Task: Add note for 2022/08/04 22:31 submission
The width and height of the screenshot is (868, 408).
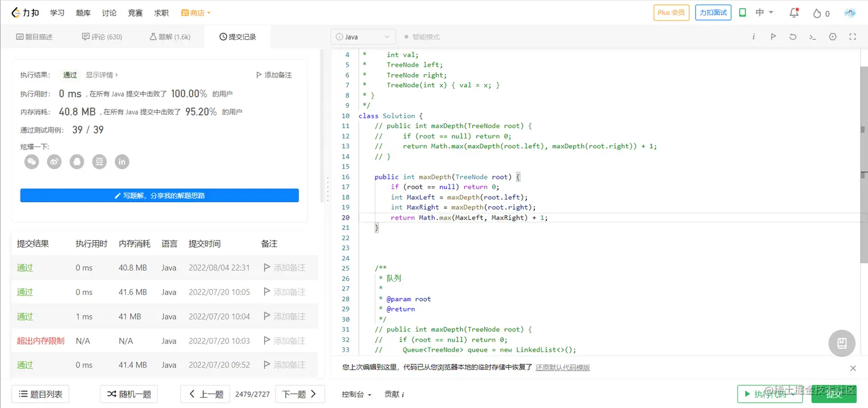Action: pos(284,268)
